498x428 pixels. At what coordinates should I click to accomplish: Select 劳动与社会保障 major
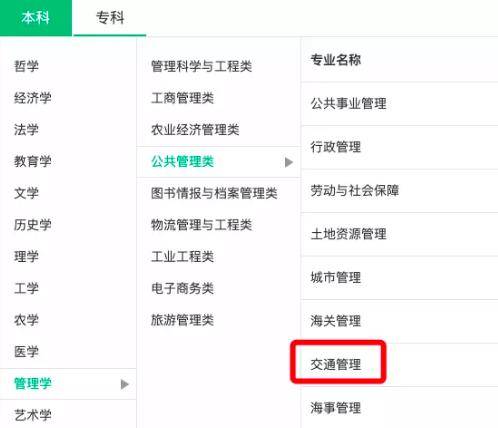355,191
